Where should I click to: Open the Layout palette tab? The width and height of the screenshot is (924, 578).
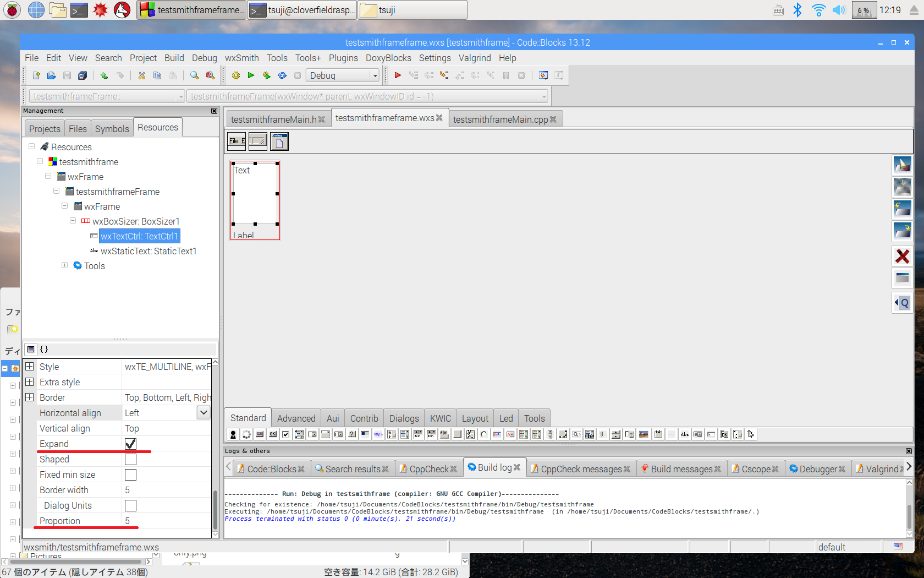tap(475, 418)
